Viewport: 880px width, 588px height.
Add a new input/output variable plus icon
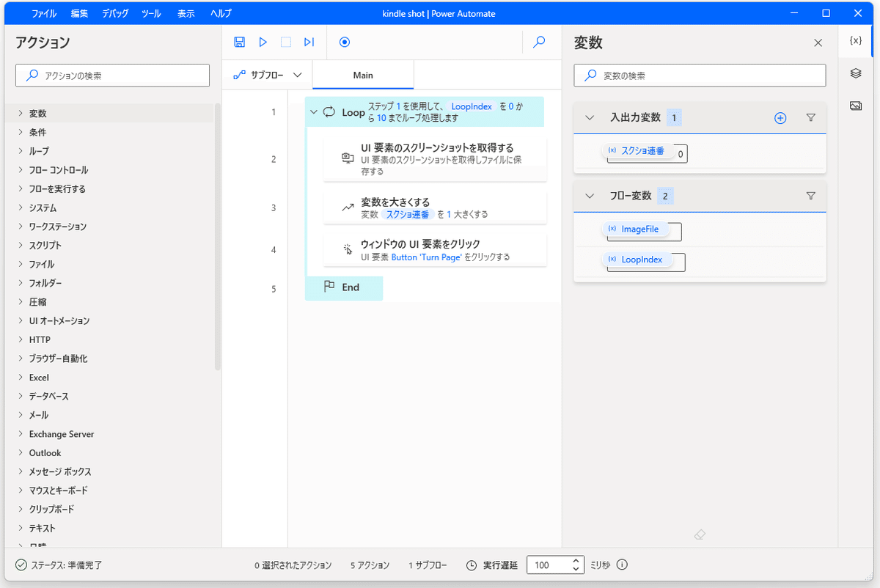(780, 118)
